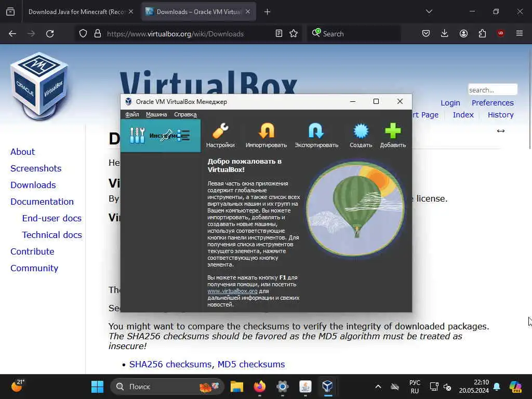Viewport: 532px width, 399px height.
Task: Click the Импортировать toolbar icon
Action: [x=266, y=136]
